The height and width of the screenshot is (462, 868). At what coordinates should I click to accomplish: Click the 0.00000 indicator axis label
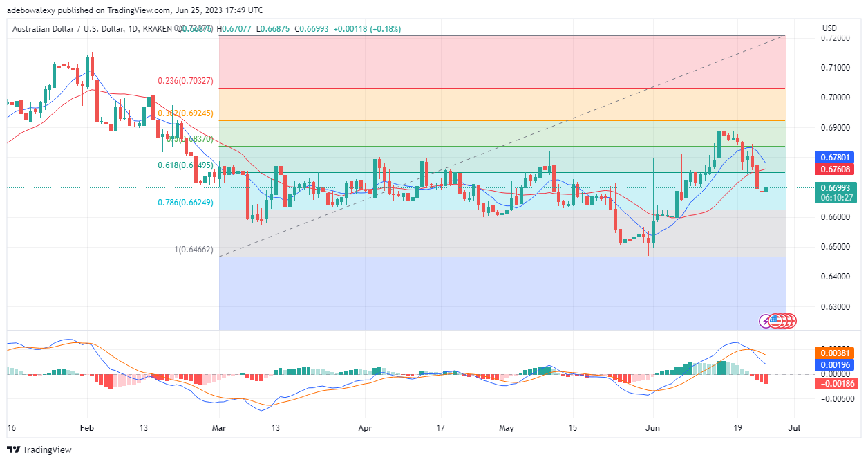click(836, 374)
